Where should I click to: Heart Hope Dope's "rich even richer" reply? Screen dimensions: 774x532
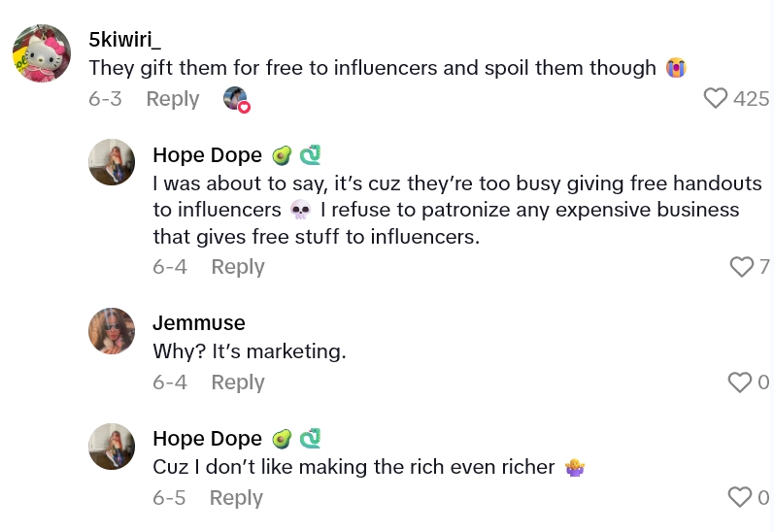tap(740, 497)
